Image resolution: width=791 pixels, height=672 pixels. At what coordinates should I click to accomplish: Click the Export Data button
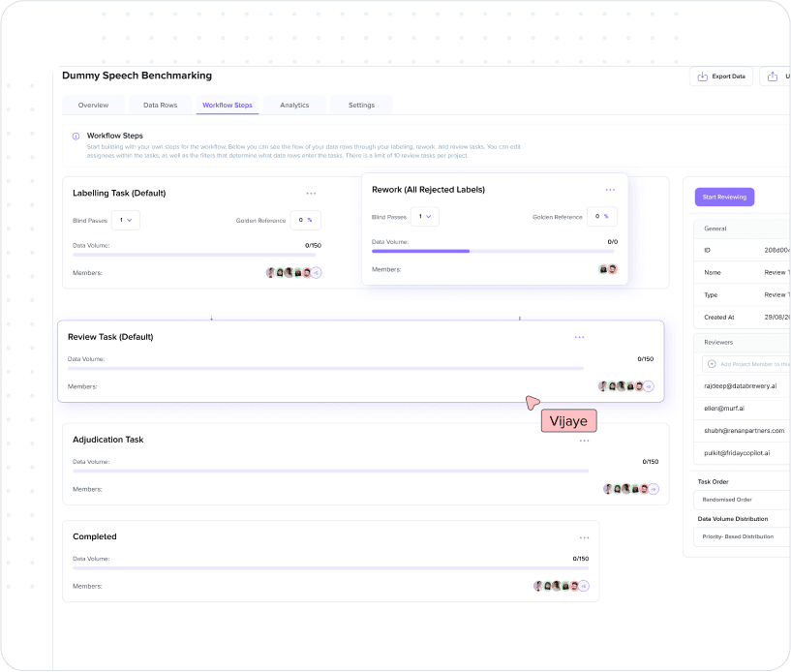pyautogui.click(x=720, y=76)
